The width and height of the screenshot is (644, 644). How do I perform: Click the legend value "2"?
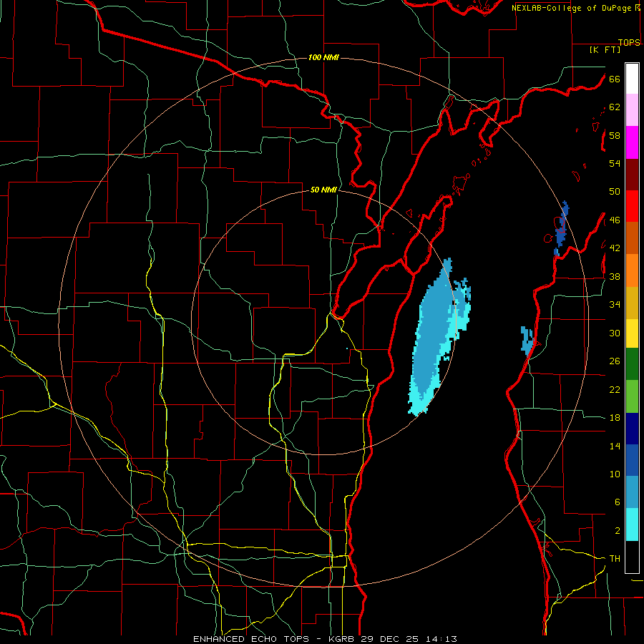[617, 531]
